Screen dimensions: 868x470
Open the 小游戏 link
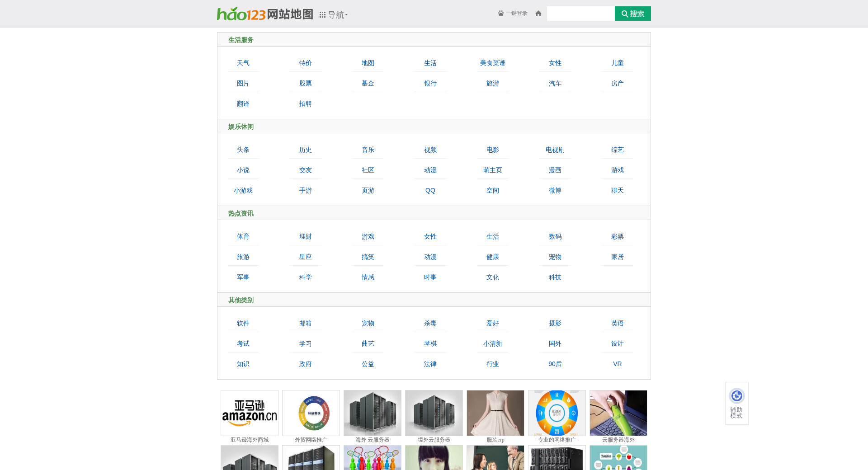point(243,191)
